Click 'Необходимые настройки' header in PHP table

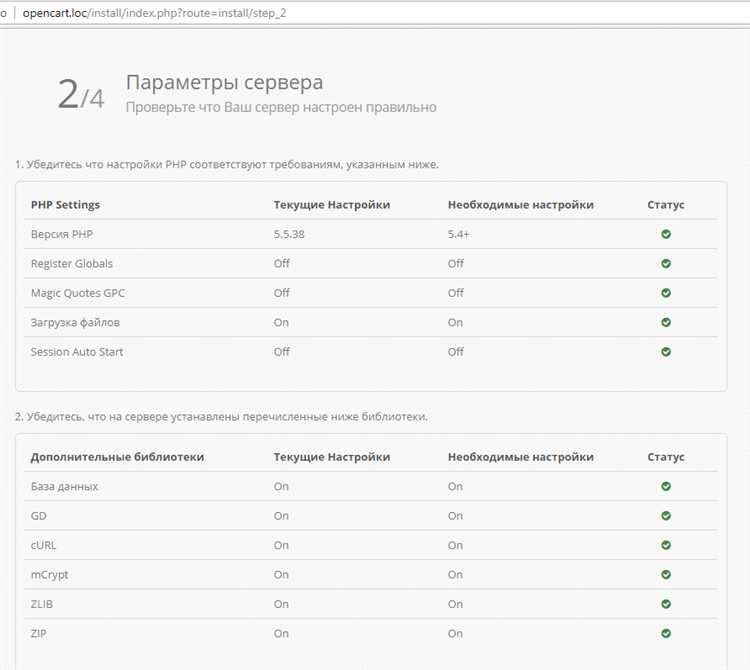(521, 205)
